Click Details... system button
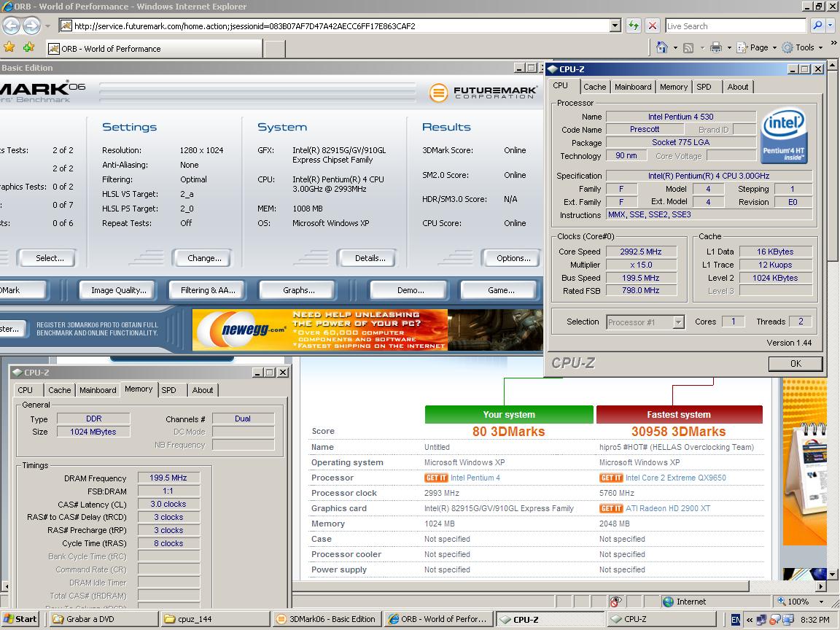This screenshot has width=840, height=630. coord(367,257)
